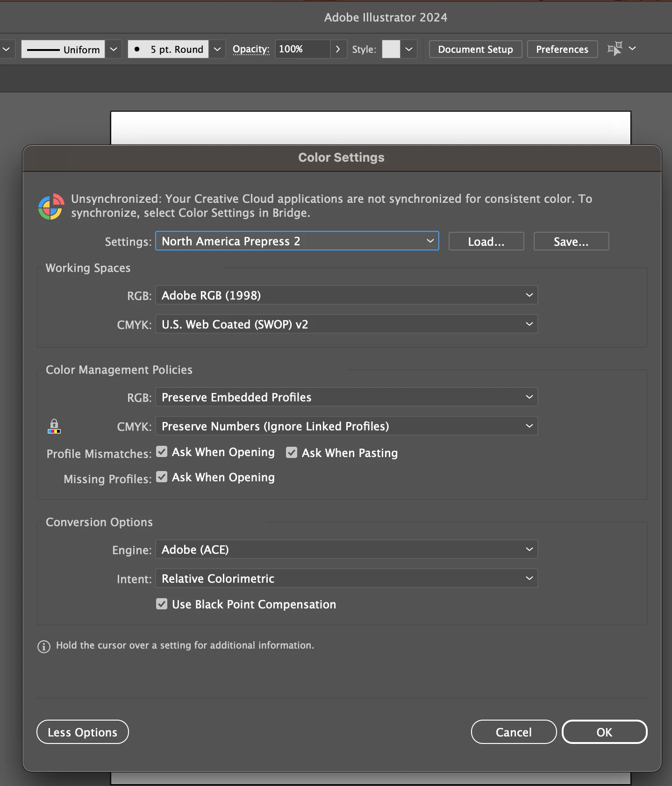Click the Adobe Illustrator 2024 window title

click(x=386, y=17)
